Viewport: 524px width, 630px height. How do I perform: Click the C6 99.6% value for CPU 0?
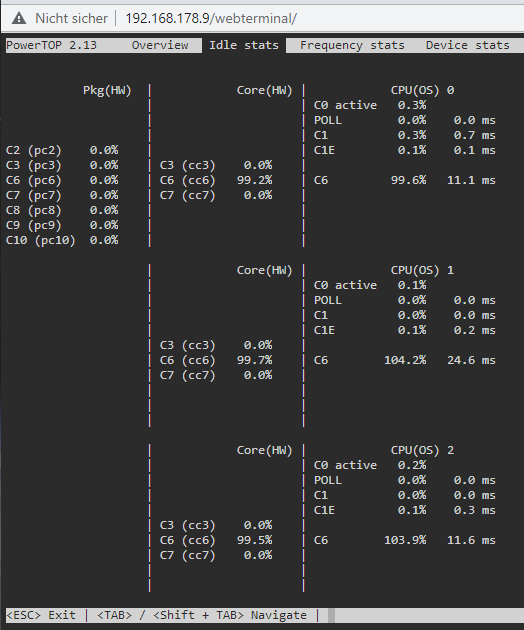(408, 180)
